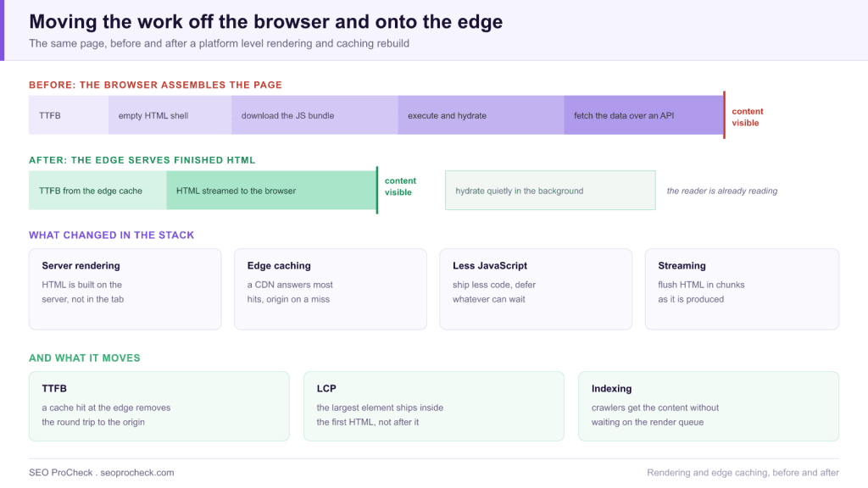Open the "Streaming" card title
The height and width of the screenshot is (488, 868).
(682, 265)
